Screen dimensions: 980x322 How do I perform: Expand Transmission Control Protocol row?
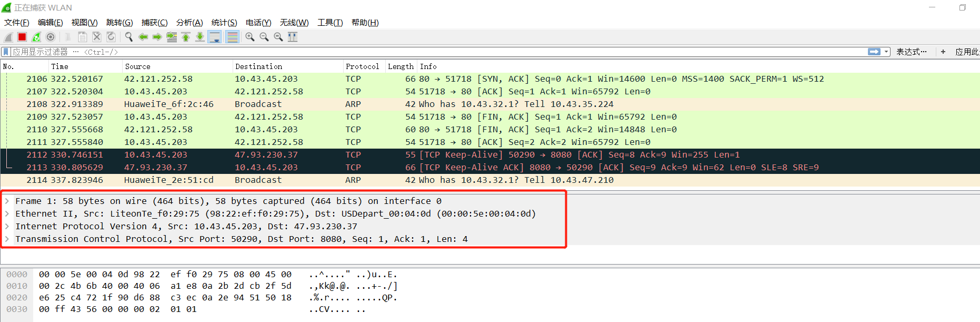7,239
